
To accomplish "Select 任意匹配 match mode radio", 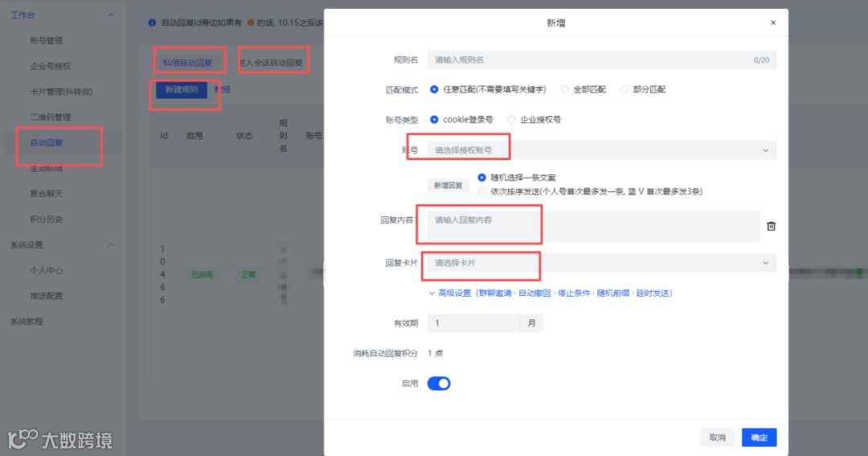I will point(434,89).
